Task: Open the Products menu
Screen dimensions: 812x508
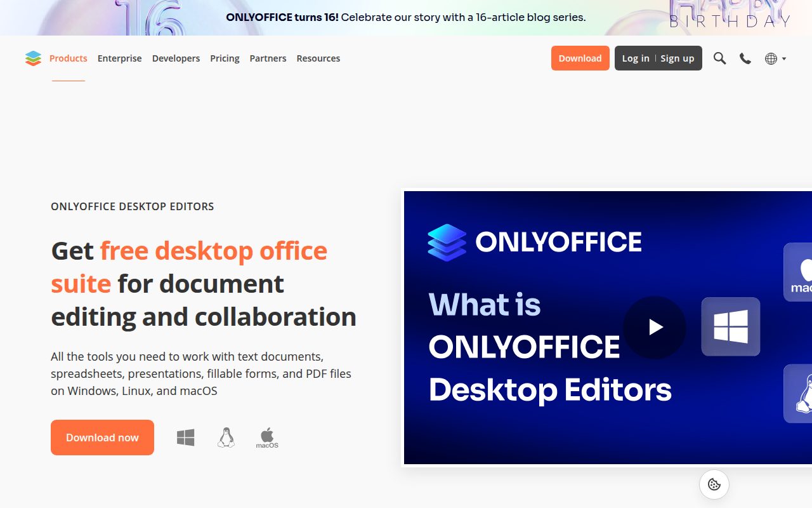Action: (x=69, y=58)
